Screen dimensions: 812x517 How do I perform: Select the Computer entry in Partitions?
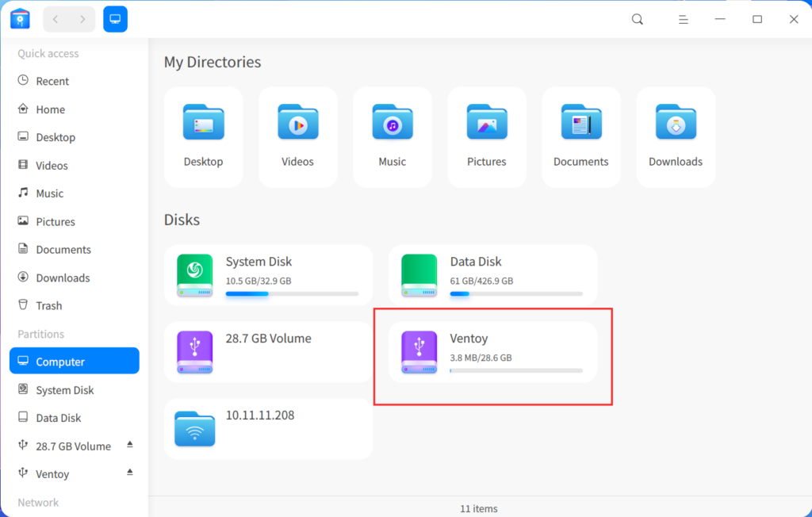[x=59, y=361]
